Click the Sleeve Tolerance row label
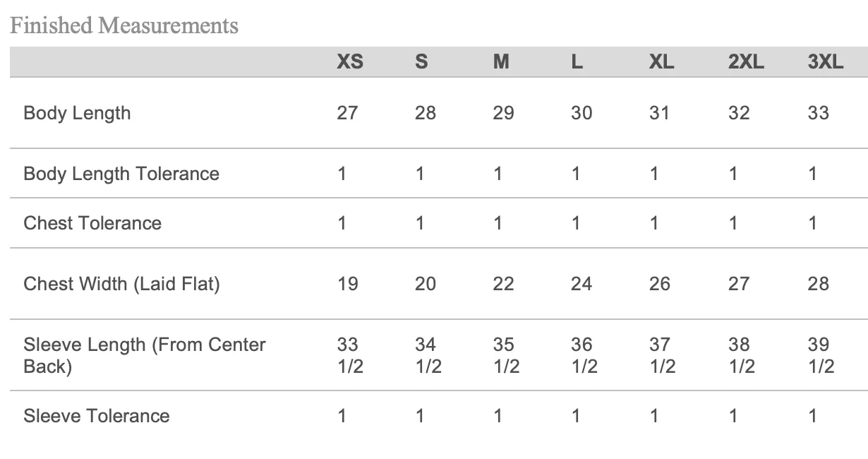 point(97,415)
